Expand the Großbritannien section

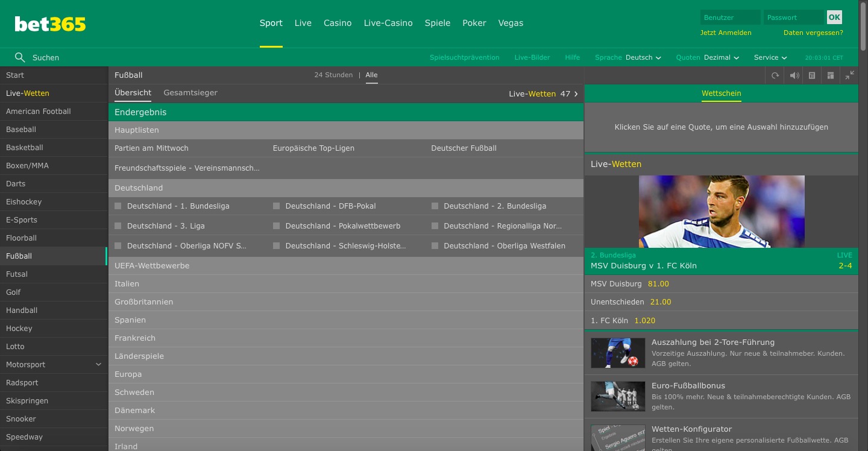click(346, 302)
